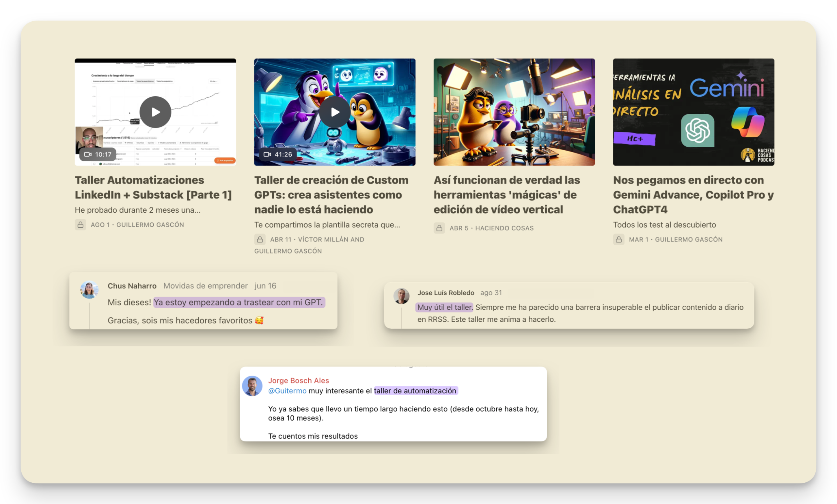Open the Gemini Copilot ChatGPT comparison thumbnail

pos(693,112)
